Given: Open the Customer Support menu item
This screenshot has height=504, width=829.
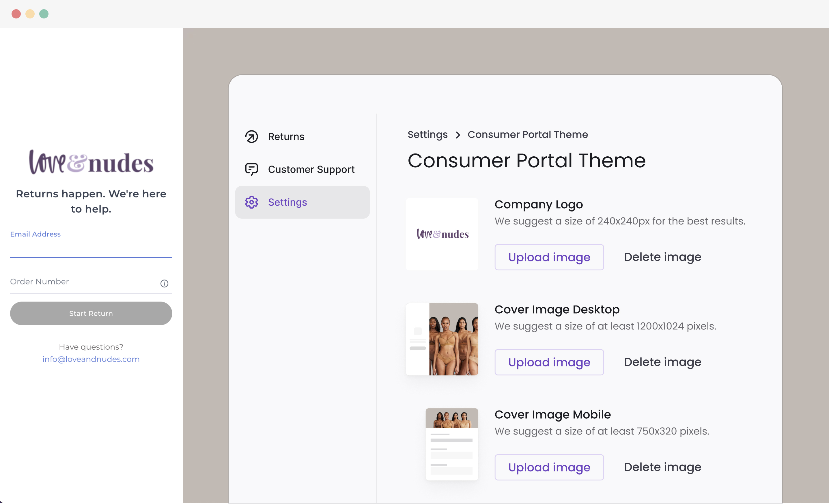Looking at the screenshot, I should pos(311,169).
